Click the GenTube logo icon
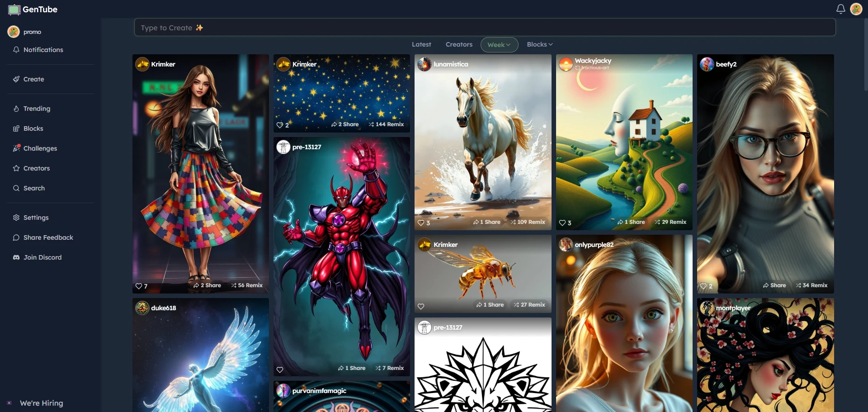Screen dimensions: 868x412 tap(14, 9)
